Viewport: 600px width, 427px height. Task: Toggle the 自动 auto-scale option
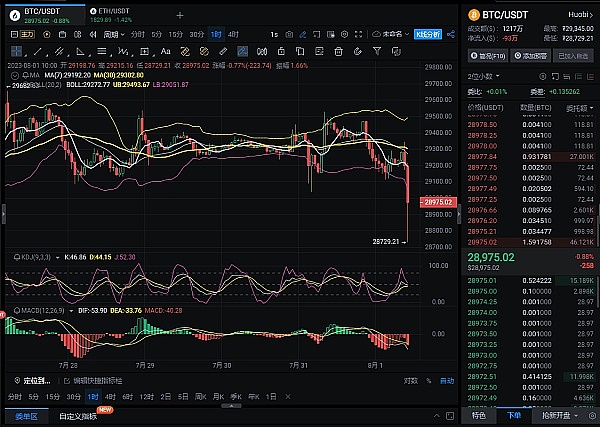445,381
